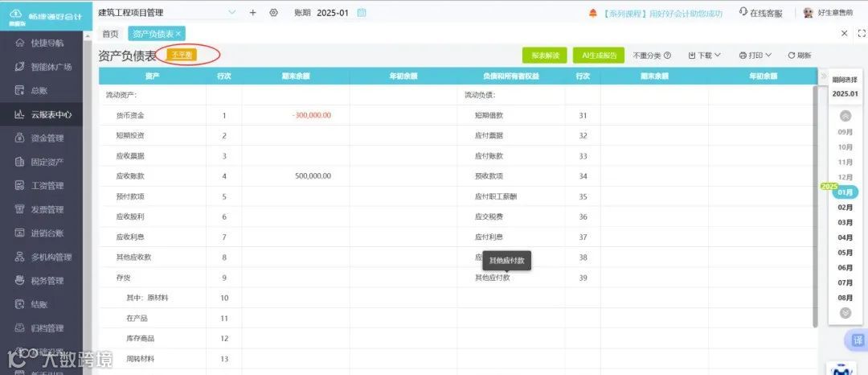The height and width of the screenshot is (375, 868).
Task: Select 06月 in the period list
Action: point(845,267)
